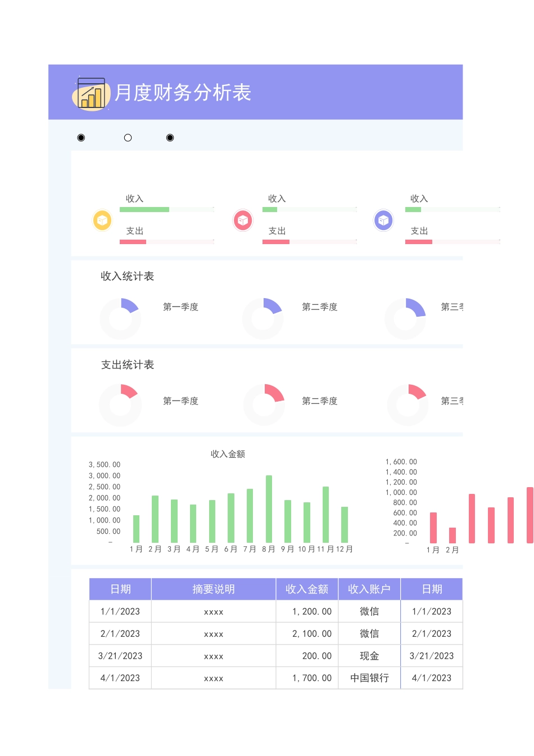Screen dimensions: 534x756
Task: Select the 中国银行 account cell
Action: [x=369, y=678]
